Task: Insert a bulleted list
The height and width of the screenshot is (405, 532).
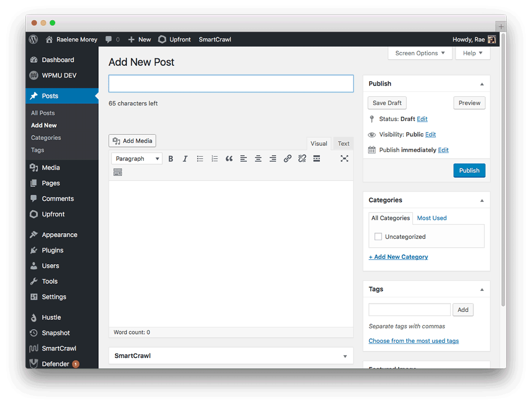Action: coord(200,158)
